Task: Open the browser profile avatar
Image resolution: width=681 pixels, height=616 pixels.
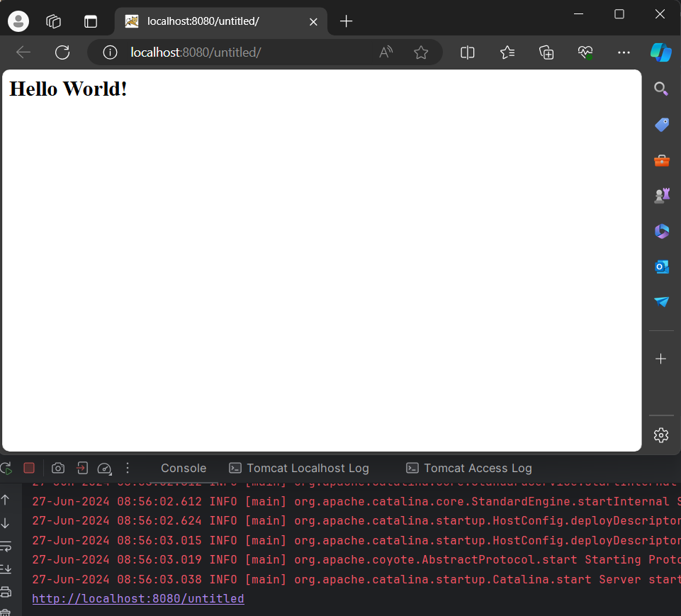Action: [18, 21]
